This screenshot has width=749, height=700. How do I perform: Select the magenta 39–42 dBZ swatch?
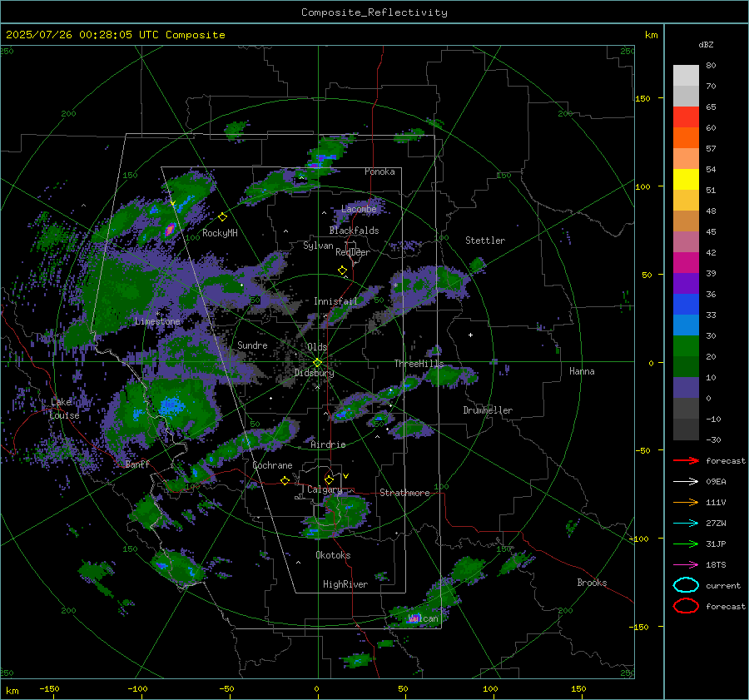point(686,262)
